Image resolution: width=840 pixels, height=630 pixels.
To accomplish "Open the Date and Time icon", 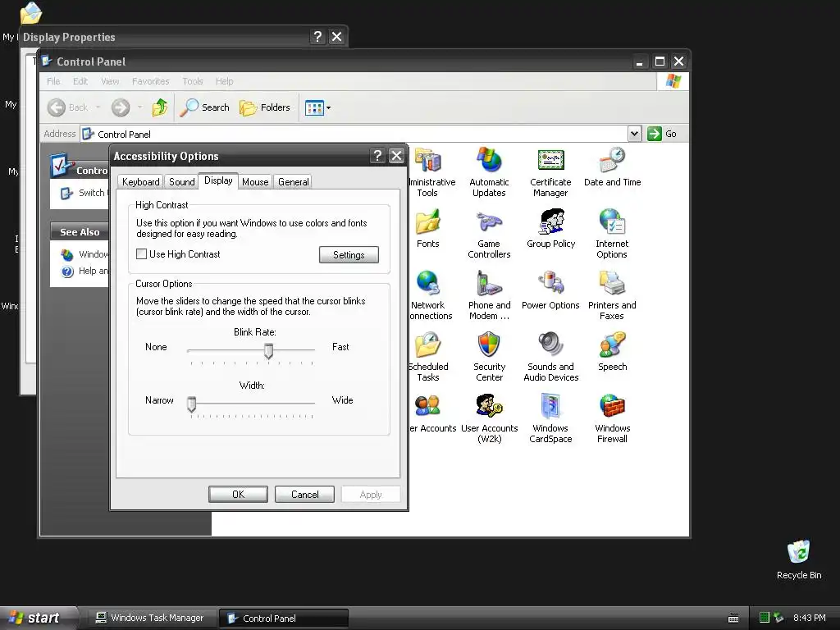I will coord(612,167).
